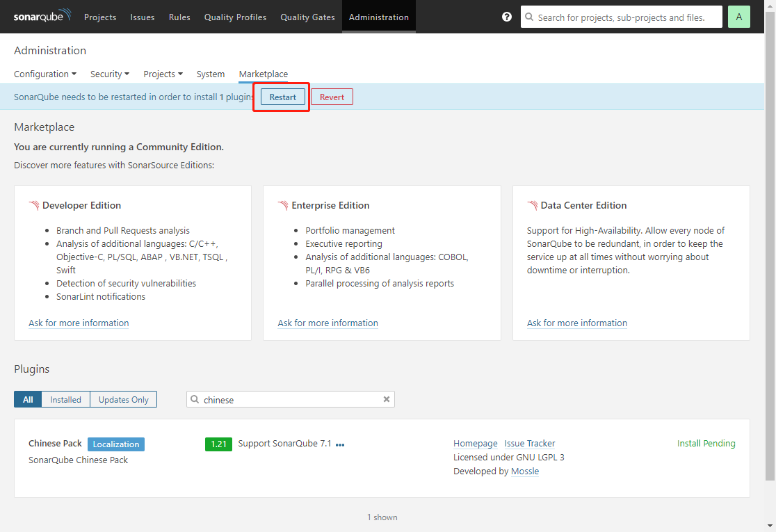Image resolution: width=776 pixels, height=532 pixels.
Task: Click the magnifier icon in the top search box
Action: [529, 17]
